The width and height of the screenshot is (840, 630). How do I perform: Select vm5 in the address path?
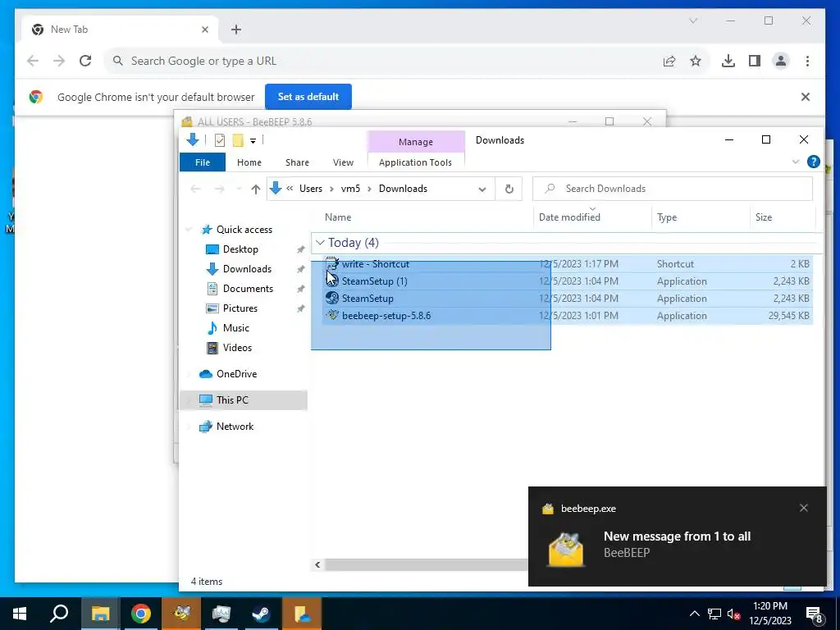(350, 189)
